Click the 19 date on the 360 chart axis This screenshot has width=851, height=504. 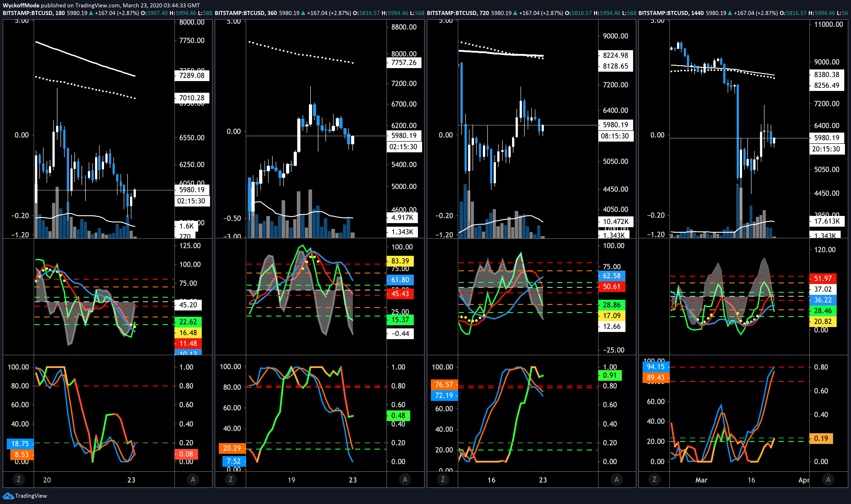[291, 480]
